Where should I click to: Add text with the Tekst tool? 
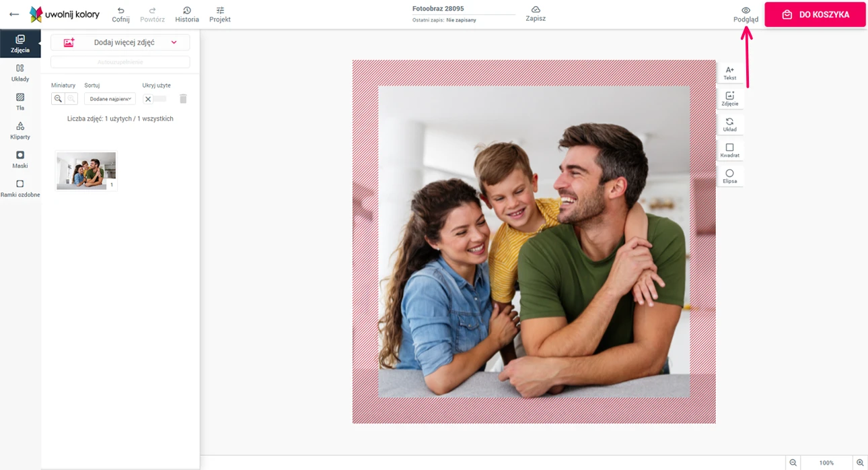pos(729,73)
